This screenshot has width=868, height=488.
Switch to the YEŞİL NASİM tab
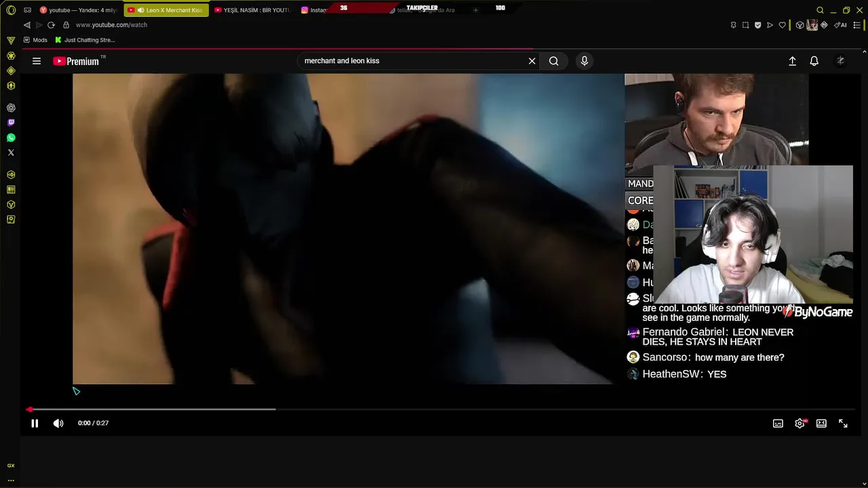(252, 10)
